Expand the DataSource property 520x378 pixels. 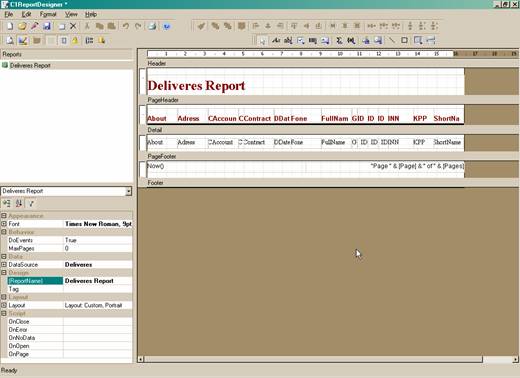pos(4,265)
